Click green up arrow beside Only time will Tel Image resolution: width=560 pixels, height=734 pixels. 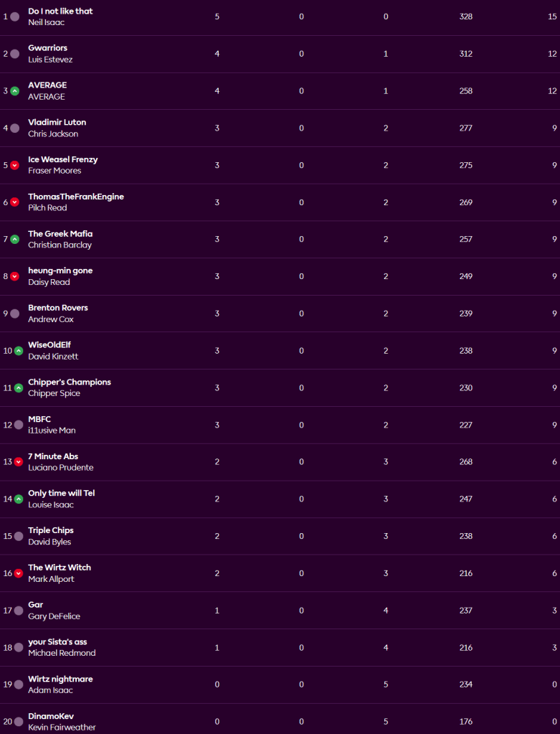pyautogui.click(x=19, y=499)
